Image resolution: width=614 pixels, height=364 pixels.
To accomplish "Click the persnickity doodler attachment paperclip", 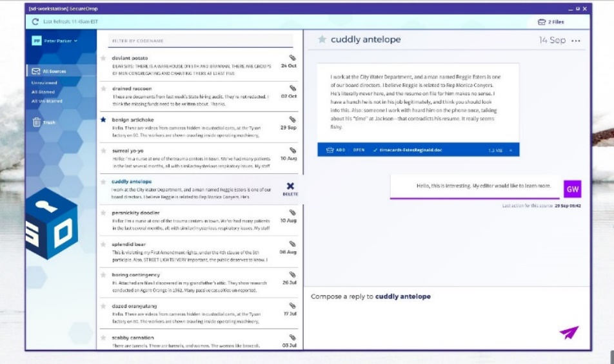I will click(x=293, y=213).
